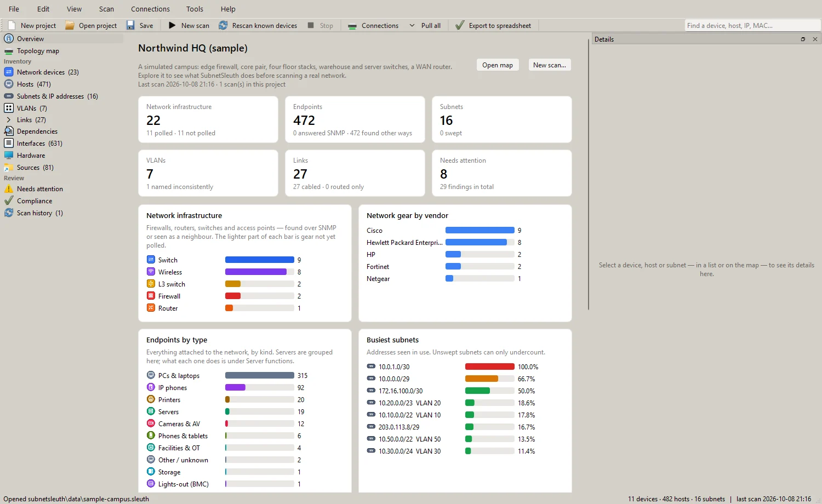Open the Hardware sidebar icon
This screenshot has width=822, height=504.
[9, 155]
